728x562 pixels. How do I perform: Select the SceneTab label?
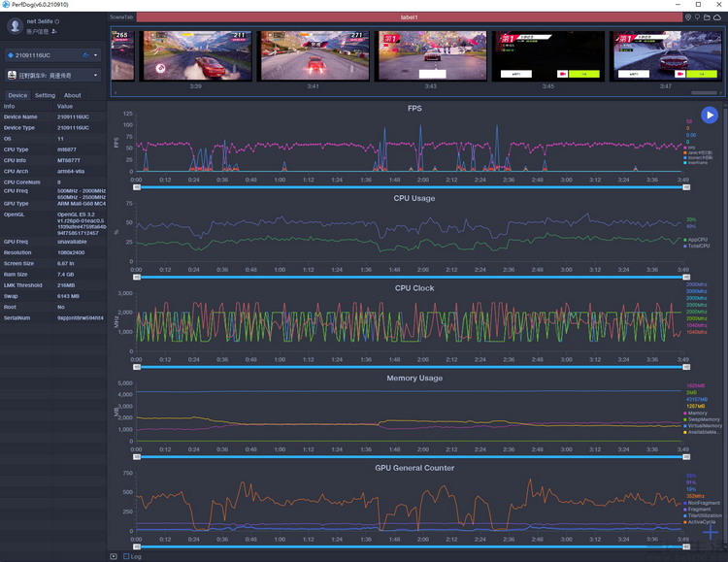[x=121, y=17]
